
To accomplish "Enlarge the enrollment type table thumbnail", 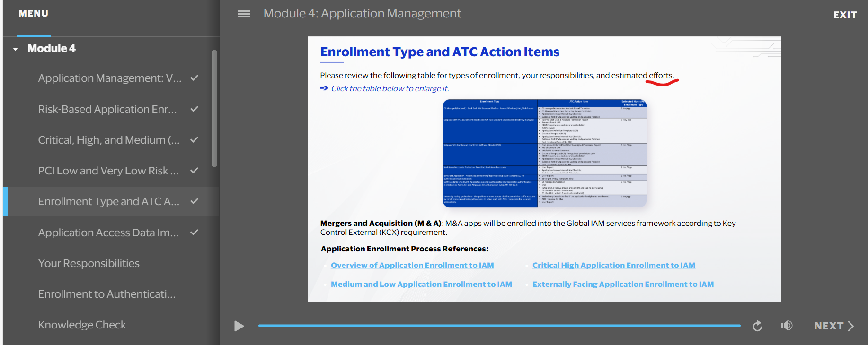I will click(x=544, y=153).
